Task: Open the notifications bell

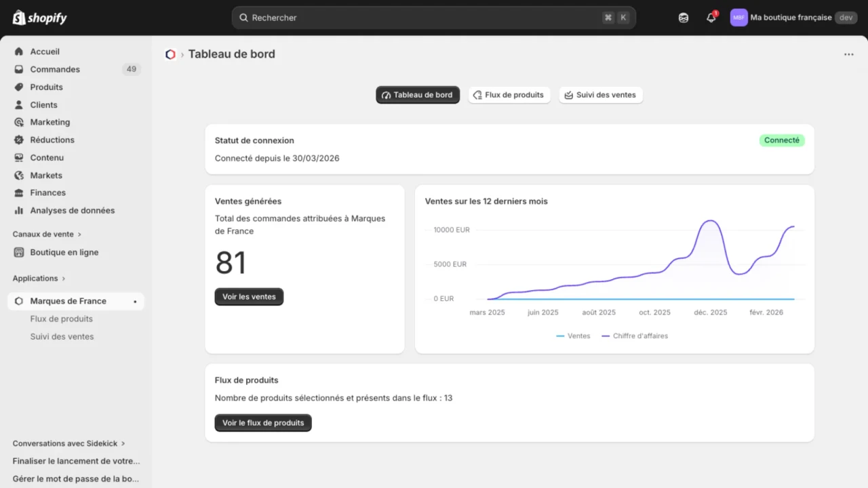Action: point(711,18)
